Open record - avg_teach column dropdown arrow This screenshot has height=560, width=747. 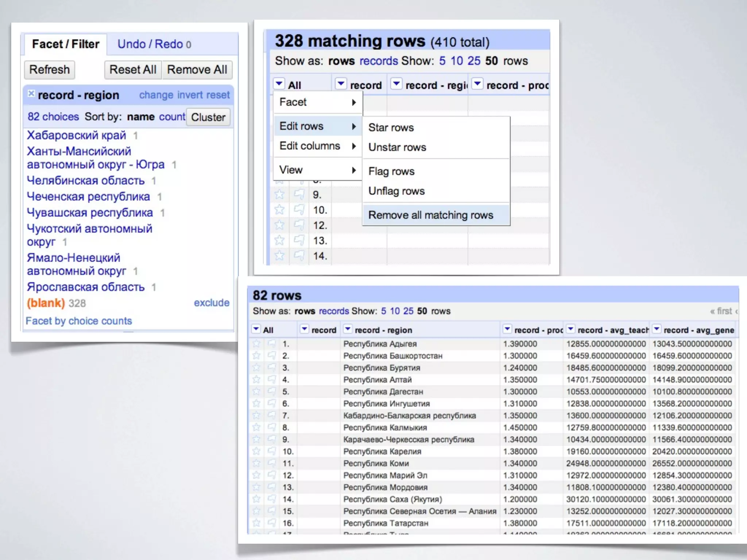click(x=571, y=329)
